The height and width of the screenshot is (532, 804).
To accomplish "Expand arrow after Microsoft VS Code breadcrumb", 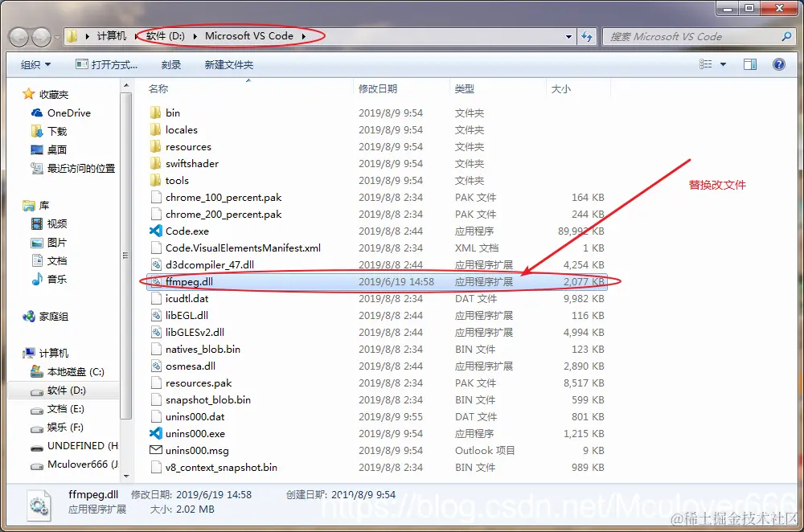I will tap(304, 36).
